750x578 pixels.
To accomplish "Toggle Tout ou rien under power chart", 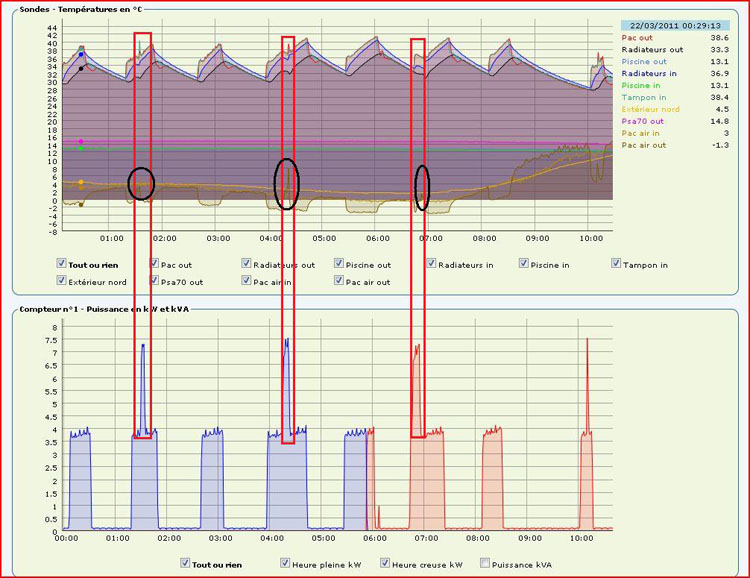I will [x=185, y=563].
